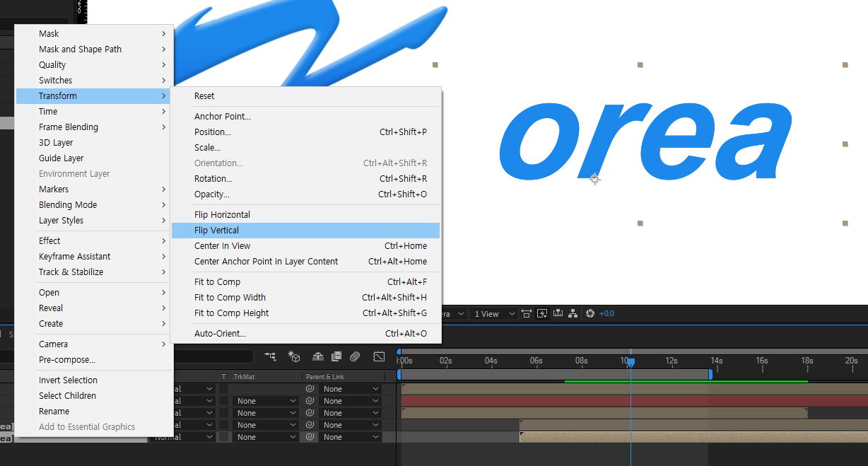Screen dimensions: 868x466
Task: Open the 1 View layout dropdown
Action: tap(495, 314)
